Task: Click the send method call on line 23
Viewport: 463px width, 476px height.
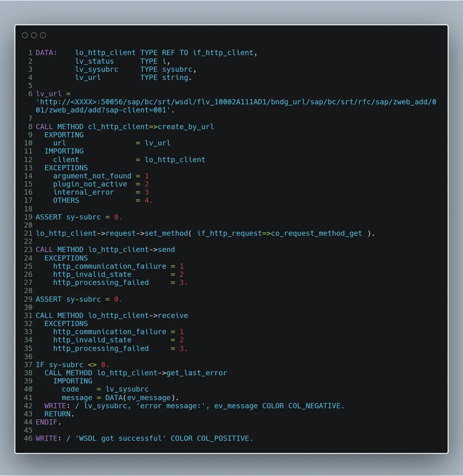Action: pos(166,250)
